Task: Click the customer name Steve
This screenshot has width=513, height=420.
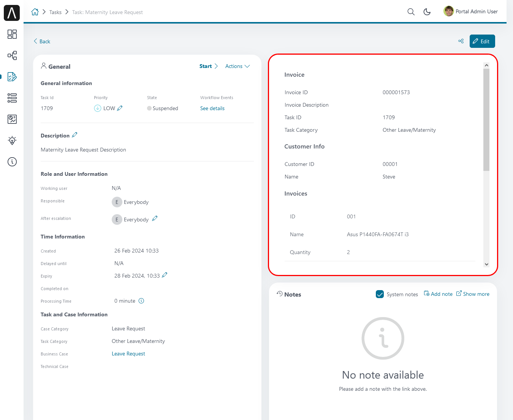Action: point(389,177)
